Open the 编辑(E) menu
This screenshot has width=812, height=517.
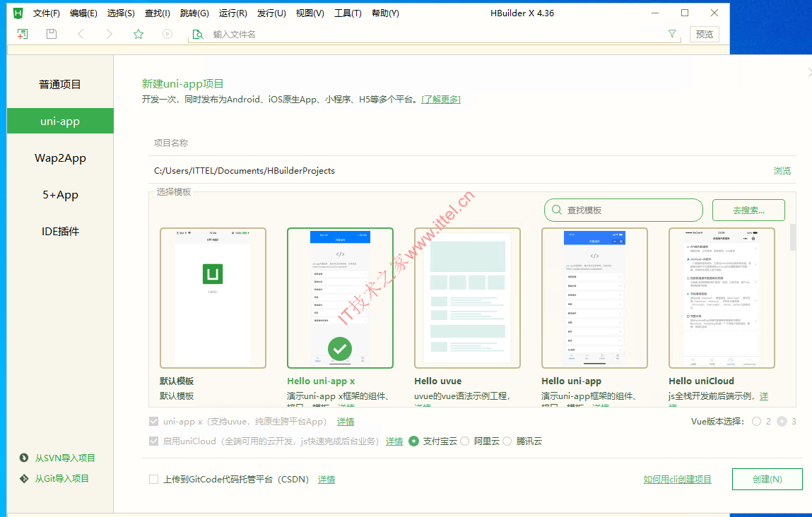83,13
